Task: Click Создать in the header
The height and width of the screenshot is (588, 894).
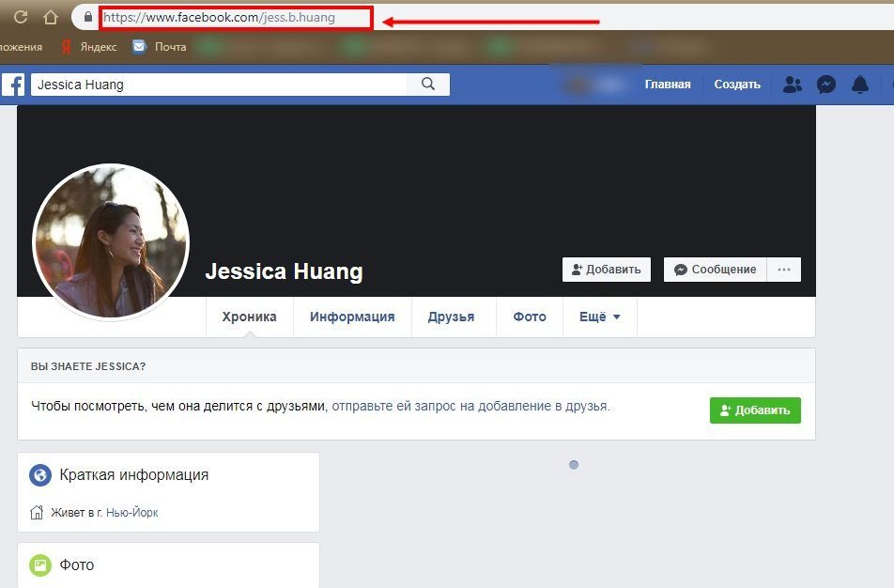Action: [737, 85]
